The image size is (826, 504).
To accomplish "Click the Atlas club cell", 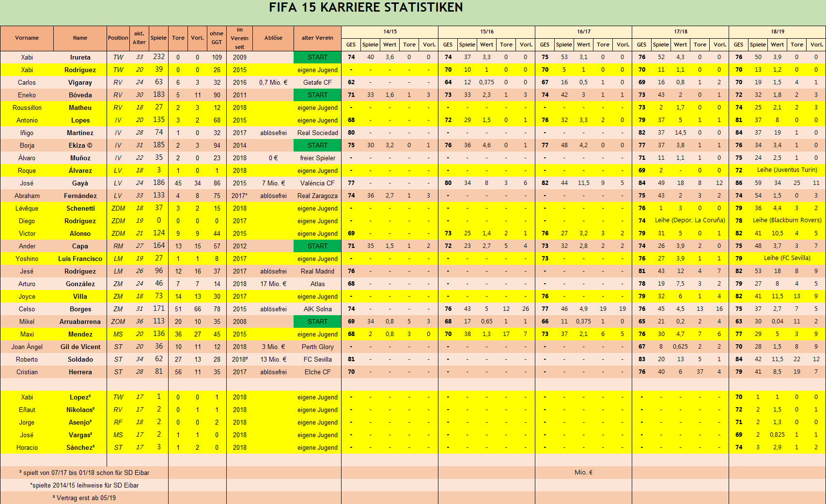I will tap(317, 284).
